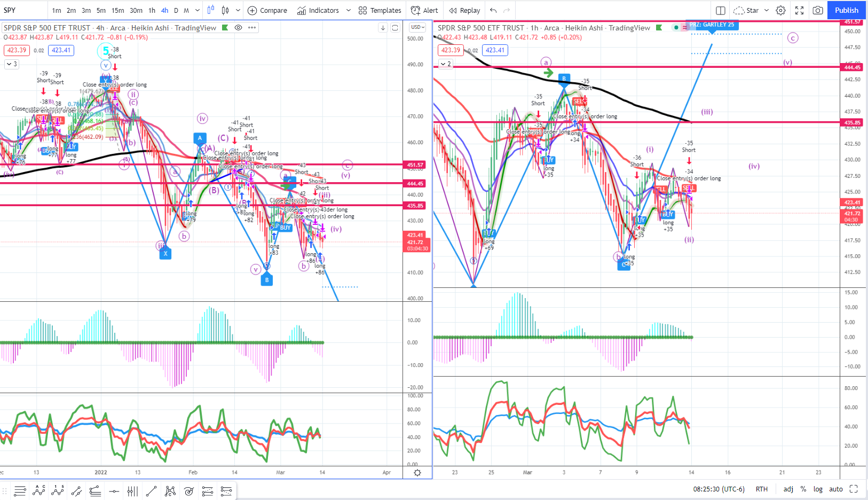Select the D daily interval
This screenshot has width=868, height=500.
click(176, 10)
